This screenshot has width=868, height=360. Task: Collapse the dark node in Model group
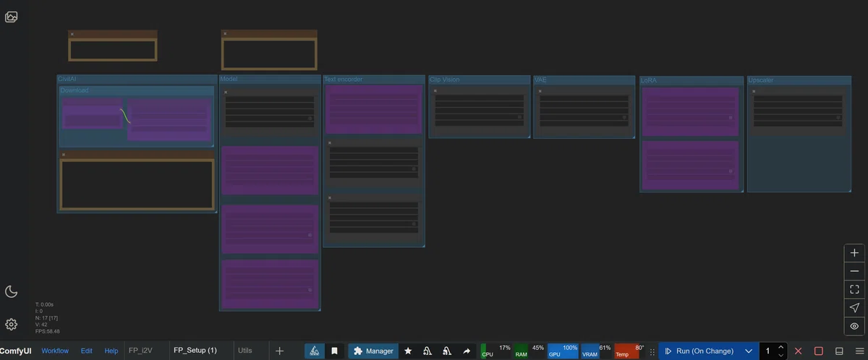click(x=226, y=93)
